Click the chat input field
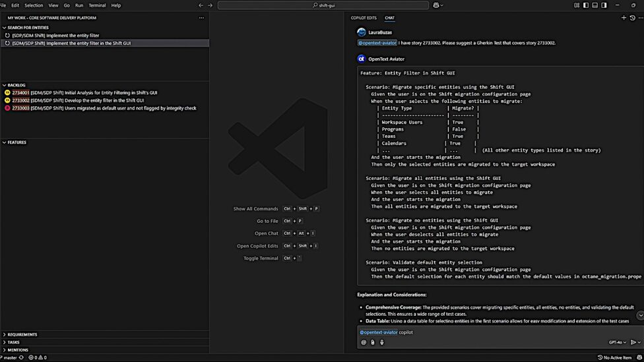644x362 pixels. (x=500, y=332)
